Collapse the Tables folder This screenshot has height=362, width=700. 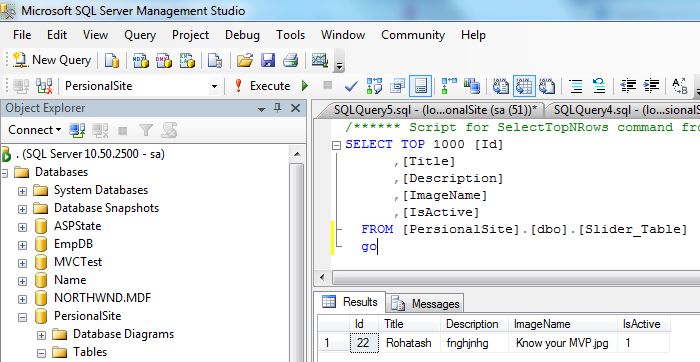(41, 353)
